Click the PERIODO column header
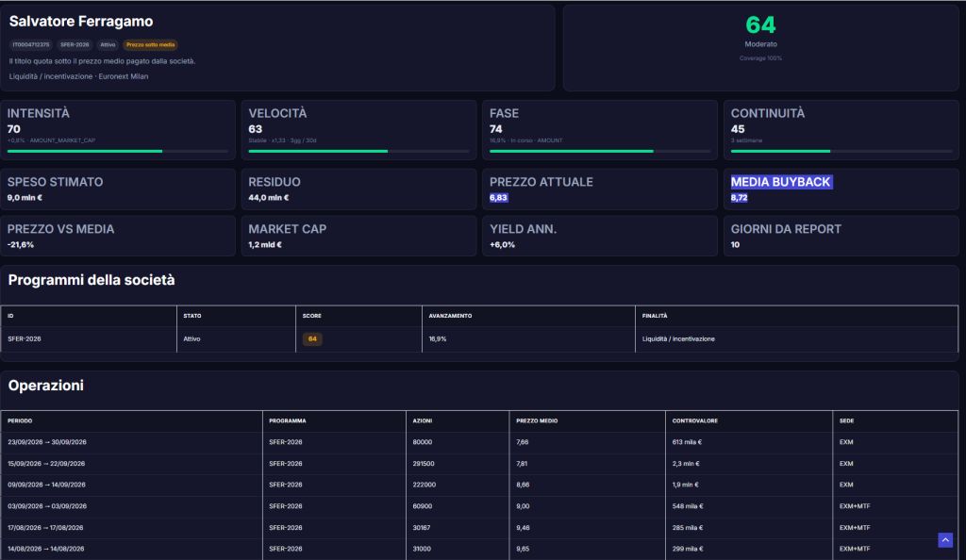The image size is (966, 560). (20, 420)
